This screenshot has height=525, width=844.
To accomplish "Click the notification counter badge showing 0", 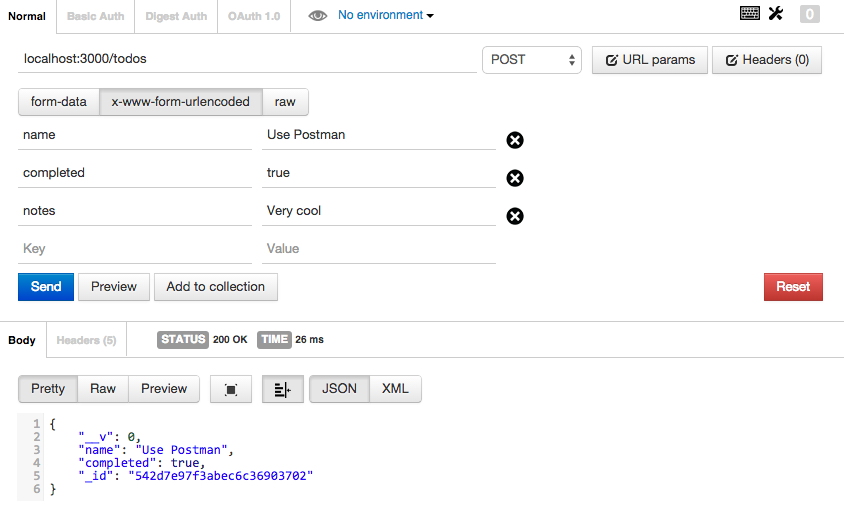I will click(809, 14).
